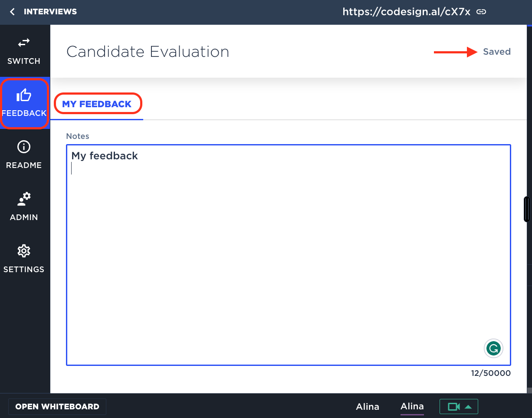Viewport: 532px width, 418px height.
Task: Click the 12/50000 character counter
Action: pyautogui.click(x=491, y=373)
